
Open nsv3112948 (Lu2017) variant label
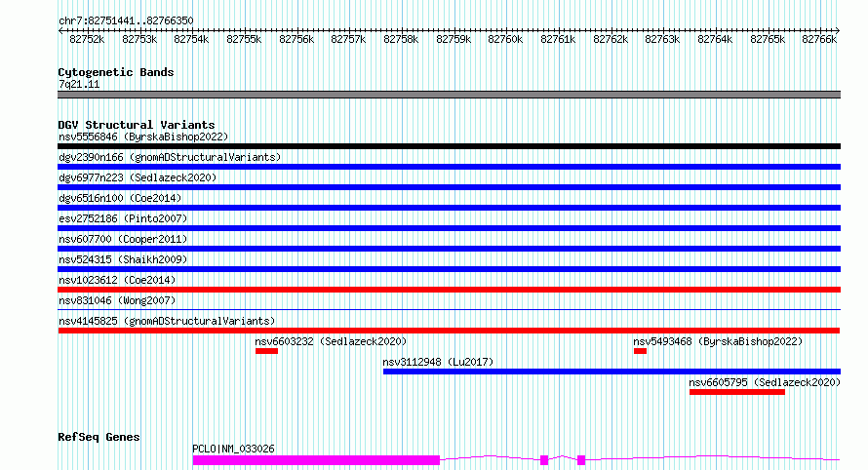pyautogui.click(x=438, y=362)
